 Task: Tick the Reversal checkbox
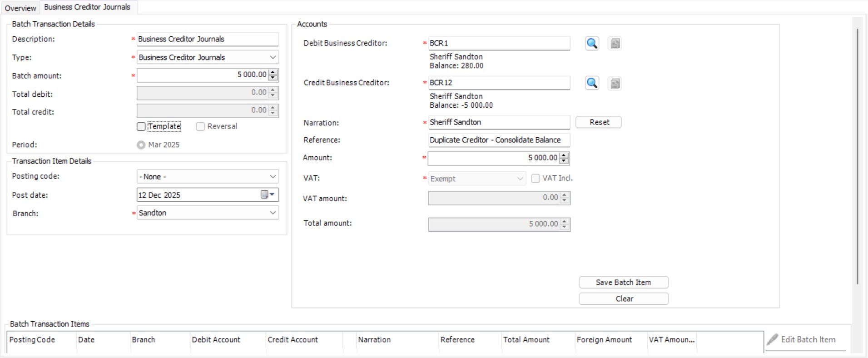pyautogui.click(x=200, y=127)
